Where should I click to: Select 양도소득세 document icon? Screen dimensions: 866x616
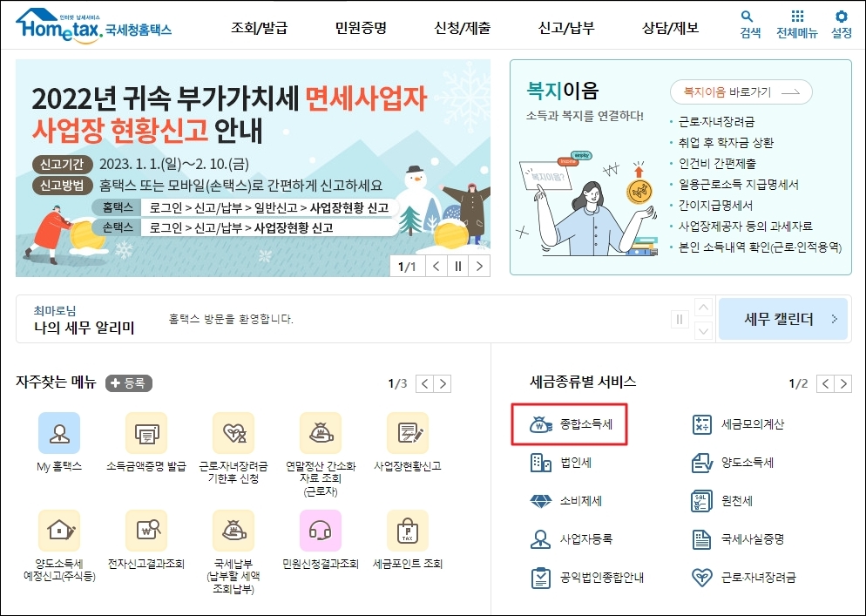point(702,463)
